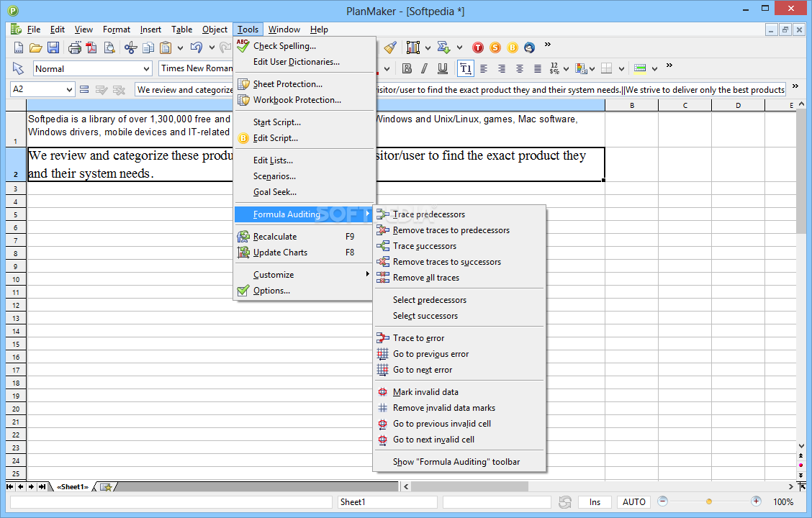
Task: Click the format painter brush icon
Action: 390,48
